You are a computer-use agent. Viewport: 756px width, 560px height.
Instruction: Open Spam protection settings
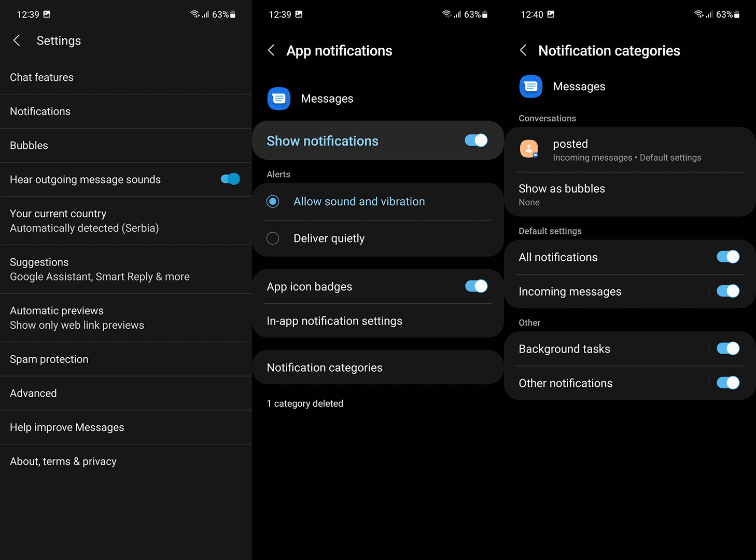(x=49, y=359)
